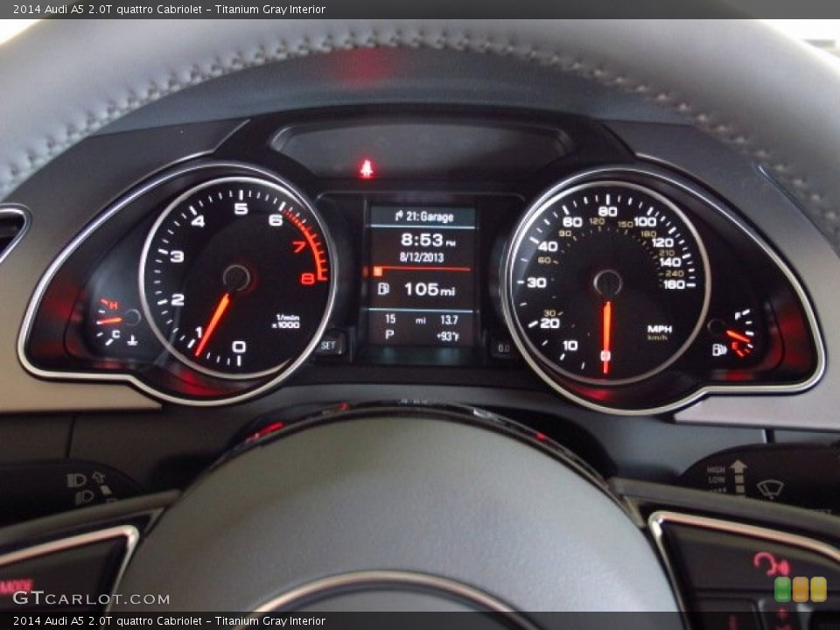Click the '1/min x1000' label on the tachometer

286,321
